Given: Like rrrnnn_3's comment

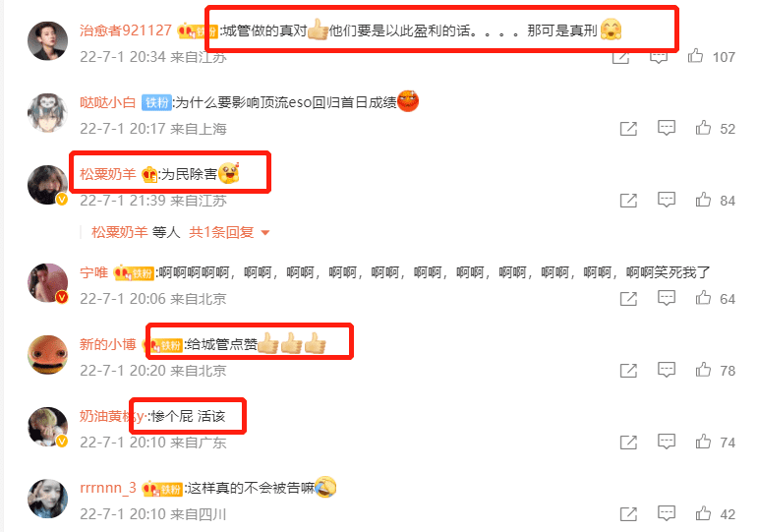Looking at the screenshot, I should (x=703, y=513).
